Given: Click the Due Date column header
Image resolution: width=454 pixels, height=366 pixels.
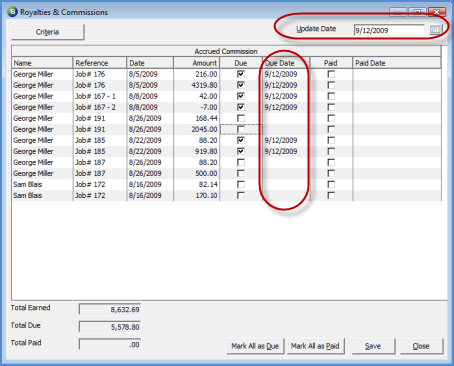Looking at the screenshot, I should tap(286, 63).
